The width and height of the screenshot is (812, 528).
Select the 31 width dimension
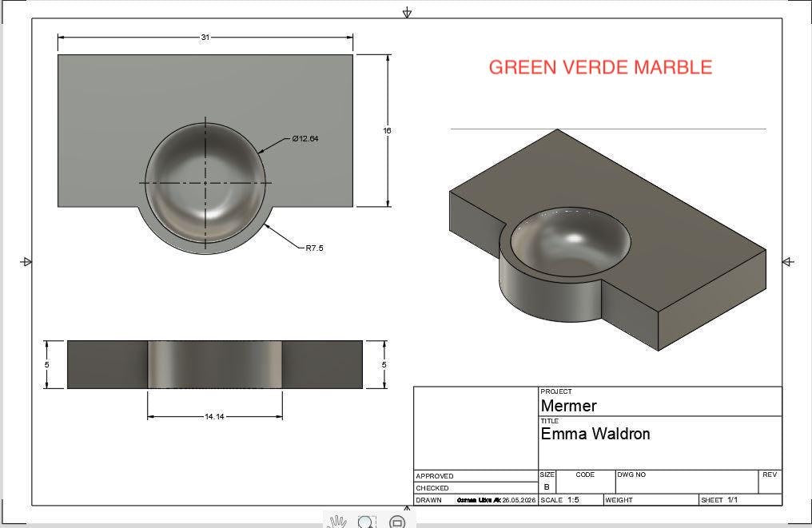pyautogui.click(x=205, y=38)
